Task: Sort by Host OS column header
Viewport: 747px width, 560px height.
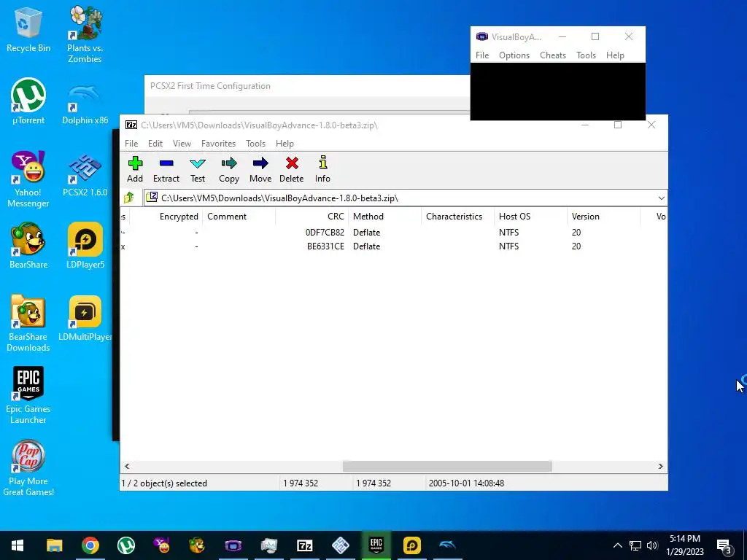Action: tap(530, 216)
